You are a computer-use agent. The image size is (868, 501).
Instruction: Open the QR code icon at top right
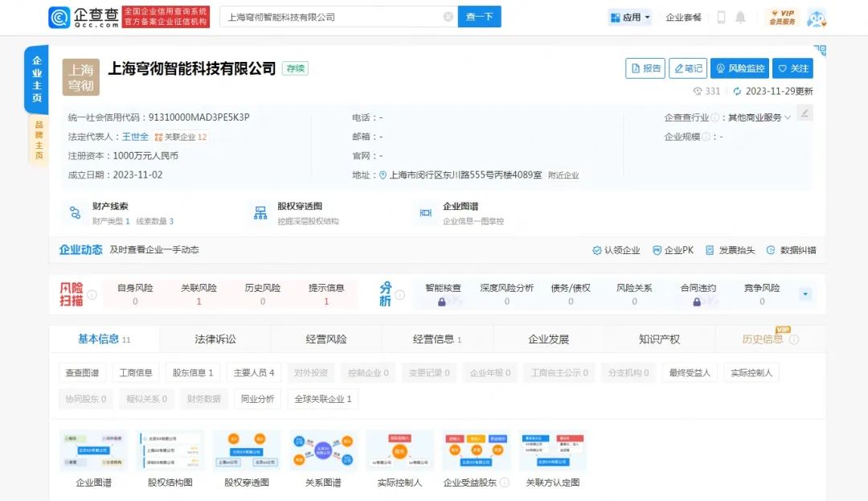point(819,51)
